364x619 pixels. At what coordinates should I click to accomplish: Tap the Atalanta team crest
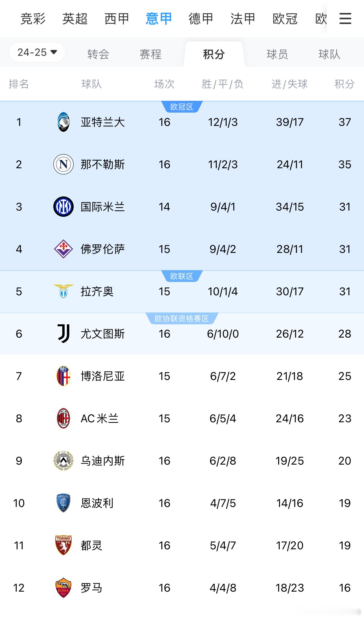(63, 122)
